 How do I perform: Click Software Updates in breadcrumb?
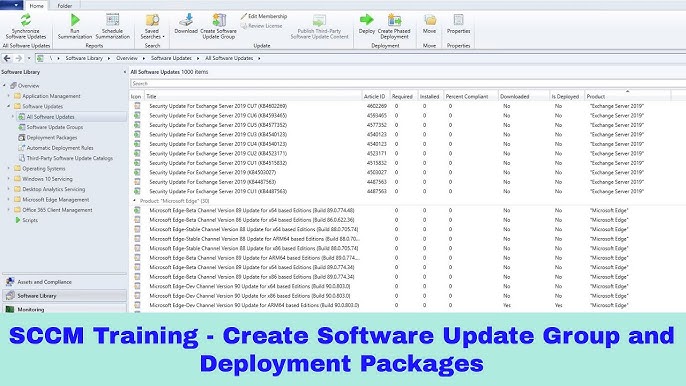pyautogui.click(x=171, y=58)
